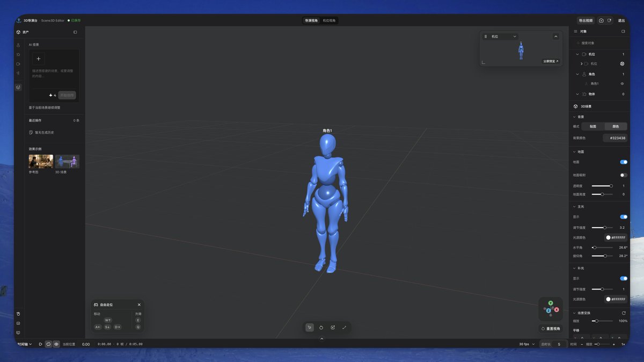Open the 时间轴 dropdown at bottom left
The height and width of the screenshot is (362, 644).
coord(24,344)
